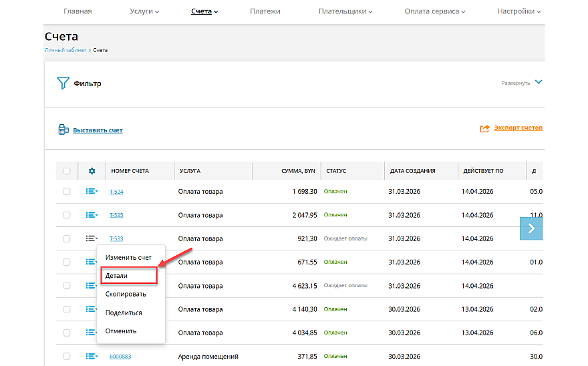Expand the filter panel via Развернуть
588x366 pixels.
pos(521,83)
